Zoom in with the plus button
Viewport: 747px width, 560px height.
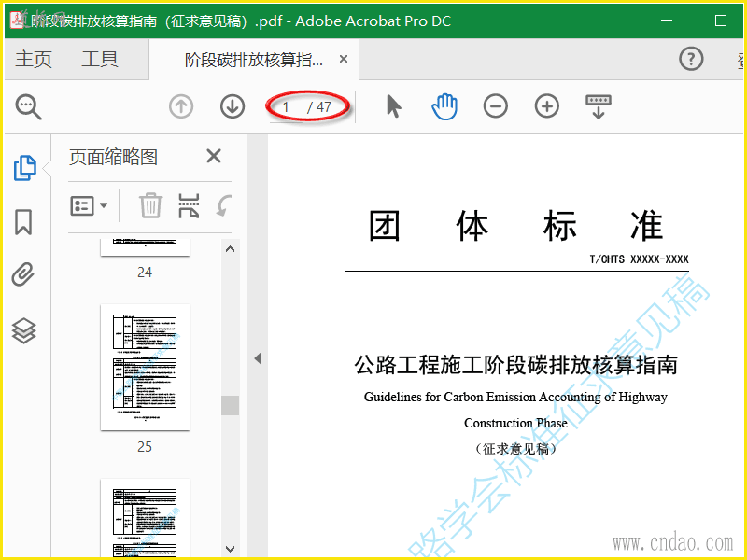[547, 106]
